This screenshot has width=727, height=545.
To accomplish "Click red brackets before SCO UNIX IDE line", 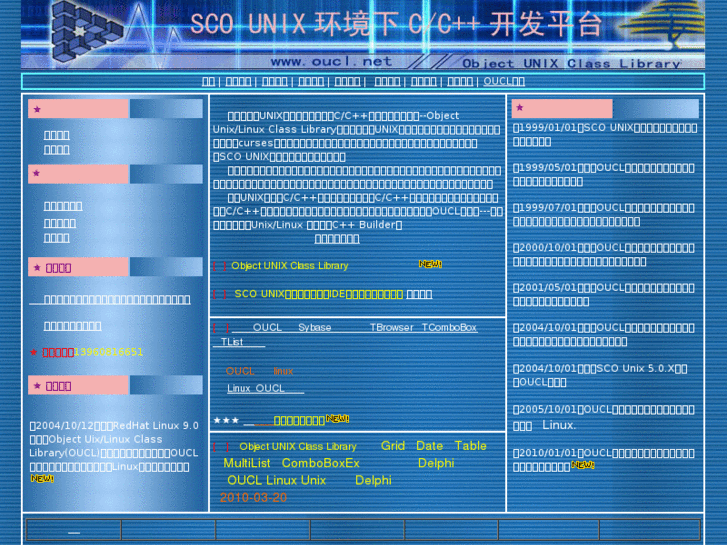I will (220, 294).
